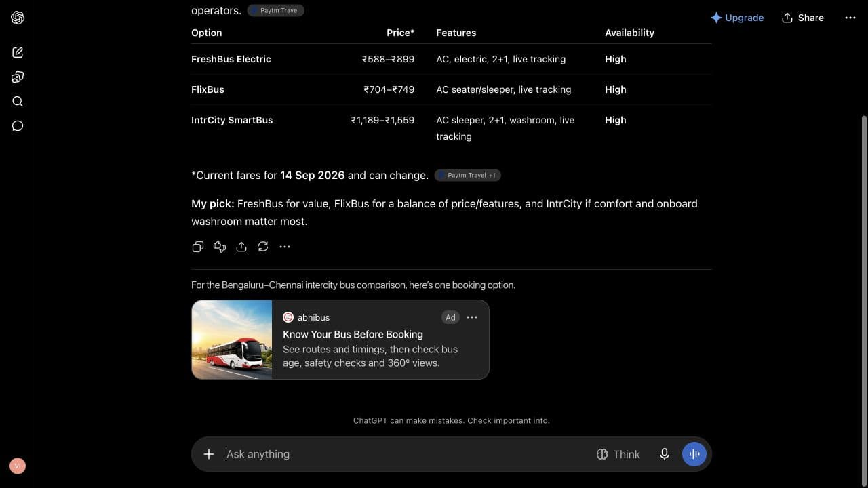868x488 pixels.
Task: Start voice mode with blue waveform button
Action: coord(694,454)
